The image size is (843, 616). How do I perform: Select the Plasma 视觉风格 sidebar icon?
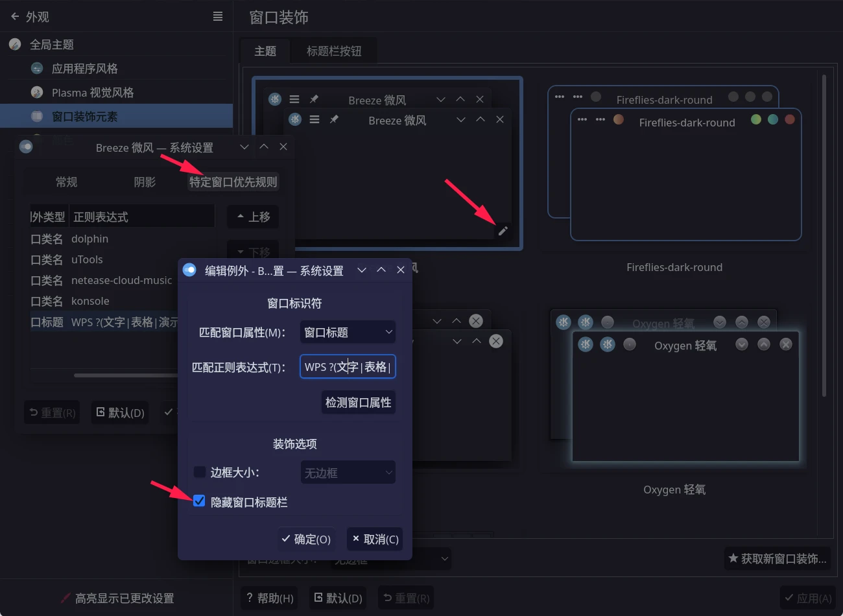[37, 92]
